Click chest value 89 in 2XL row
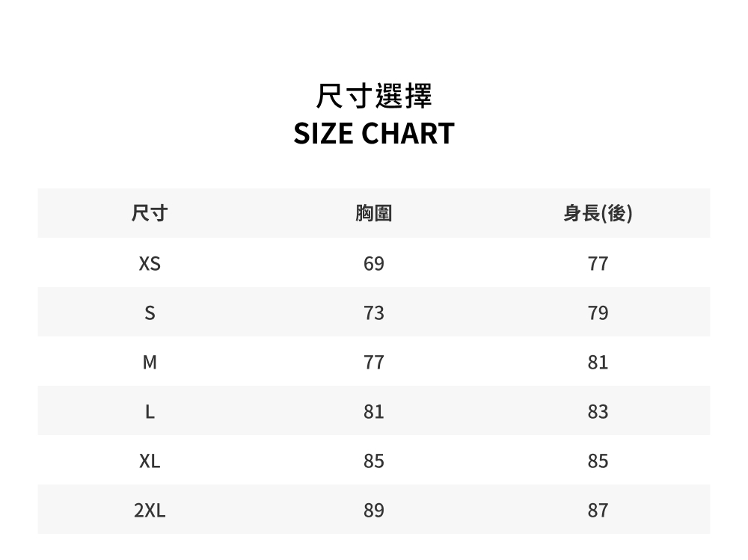Screen dimensions: 748x560 tap(374, 511)
